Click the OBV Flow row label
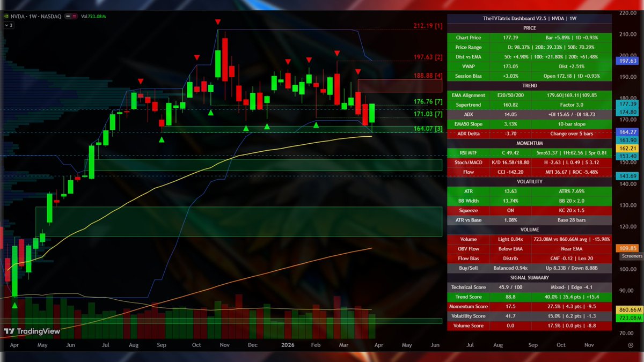644x362 pixels. click(x=469, y=248)
